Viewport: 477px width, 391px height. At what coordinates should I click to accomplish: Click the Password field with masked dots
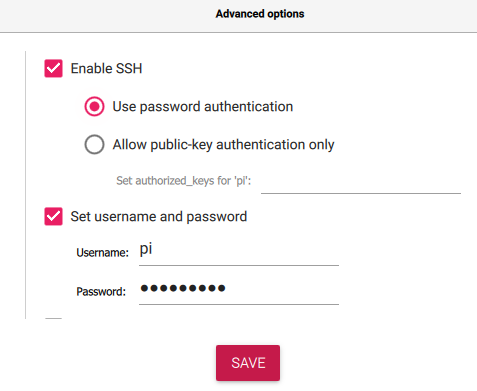coord(239,292)
